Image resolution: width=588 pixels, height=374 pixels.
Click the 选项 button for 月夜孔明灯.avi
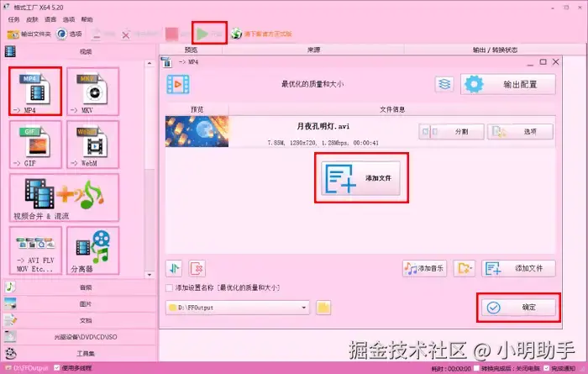point(520,132)
